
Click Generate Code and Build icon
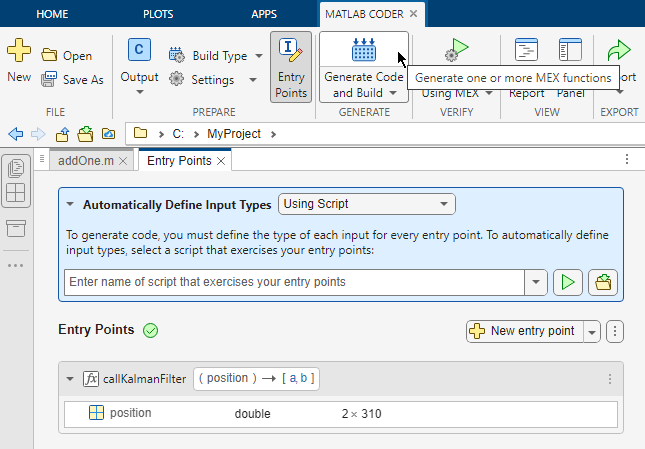[x=363, y=51]
